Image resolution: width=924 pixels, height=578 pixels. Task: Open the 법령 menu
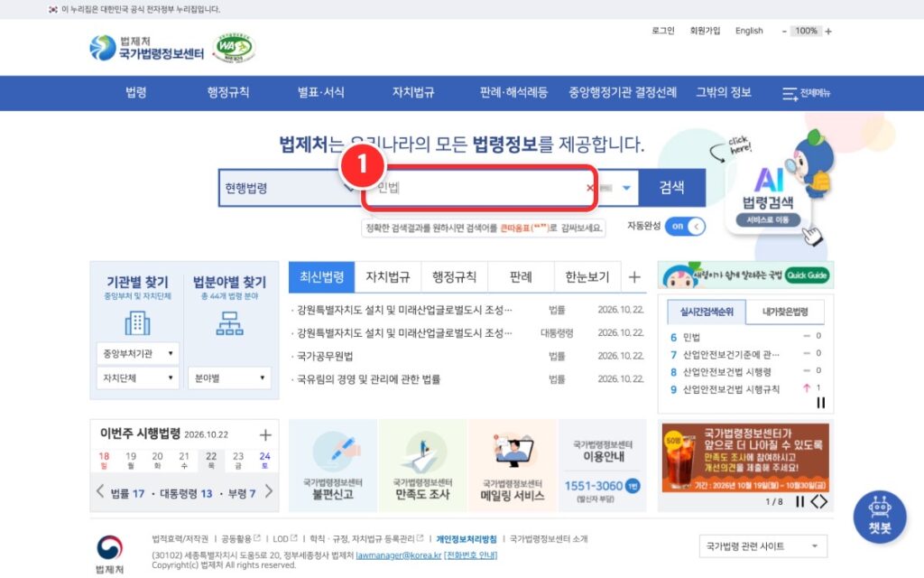click(136, 93)
